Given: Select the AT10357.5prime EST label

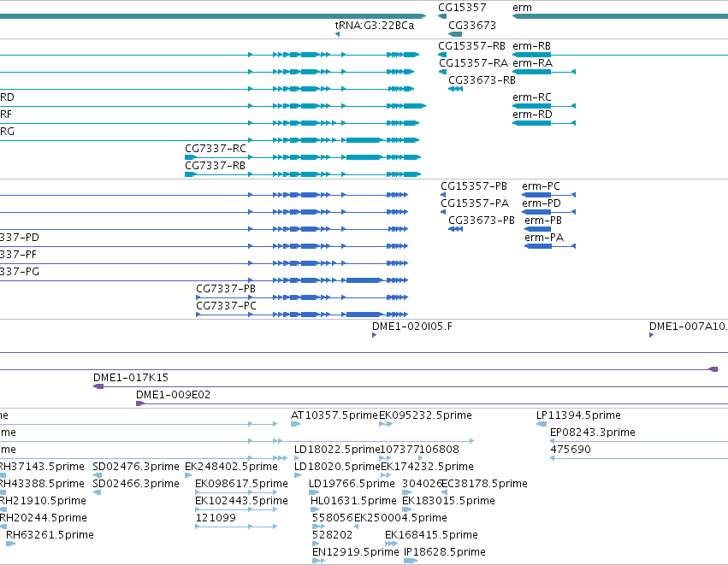Looking at the screenshot, I should [334, 415].
